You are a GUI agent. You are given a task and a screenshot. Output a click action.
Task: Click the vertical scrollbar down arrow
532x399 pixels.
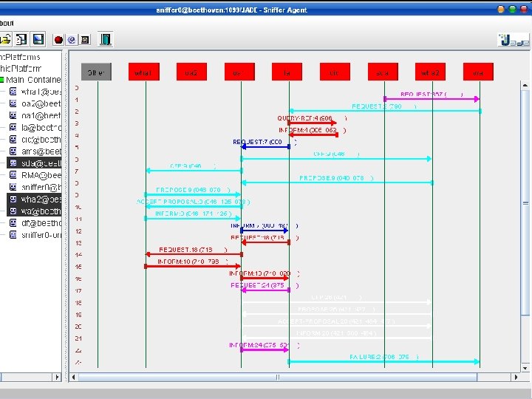point(525,367)
